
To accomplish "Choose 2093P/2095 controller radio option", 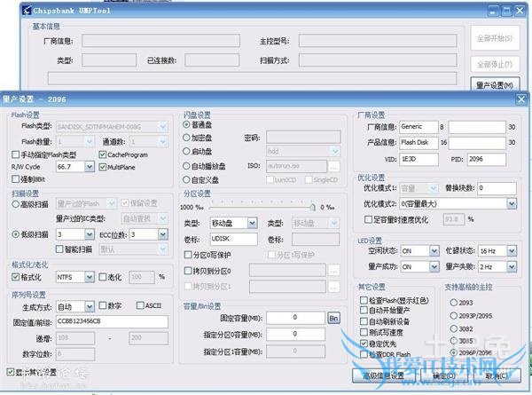I will 454,315.
